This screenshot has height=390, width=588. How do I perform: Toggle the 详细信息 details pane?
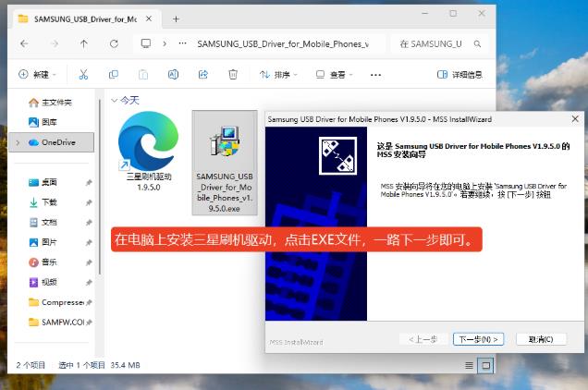coord(459,75)
